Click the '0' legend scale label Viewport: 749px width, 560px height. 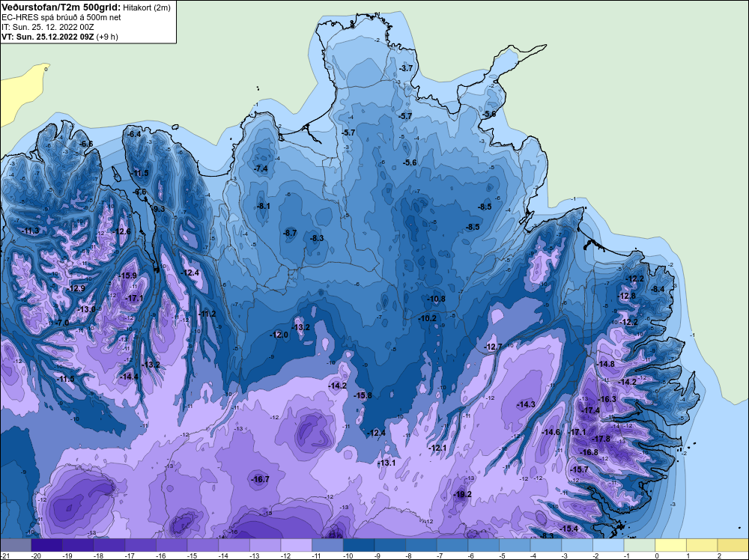click(658, 556)
